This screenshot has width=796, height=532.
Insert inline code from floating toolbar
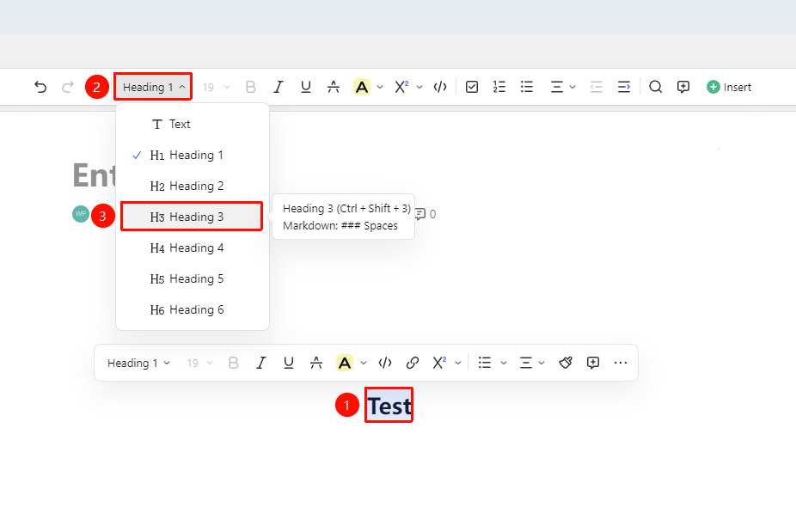(x=385, y=363)
